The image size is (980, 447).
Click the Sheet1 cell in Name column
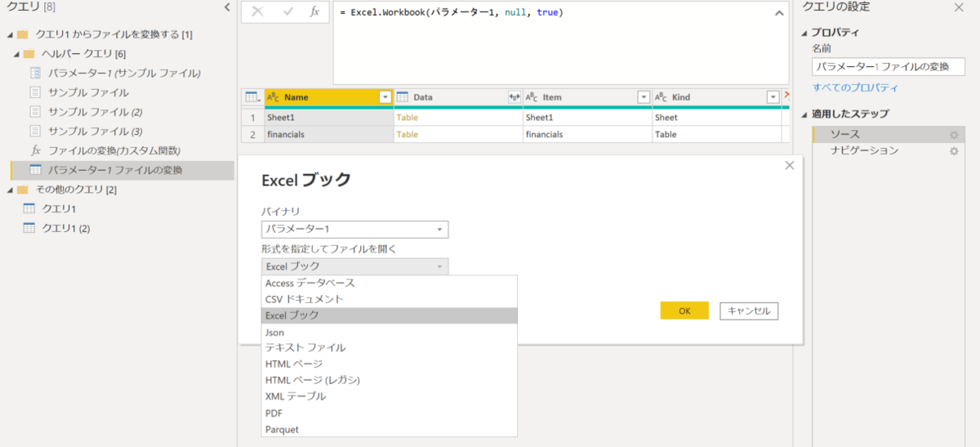[328, 118]
